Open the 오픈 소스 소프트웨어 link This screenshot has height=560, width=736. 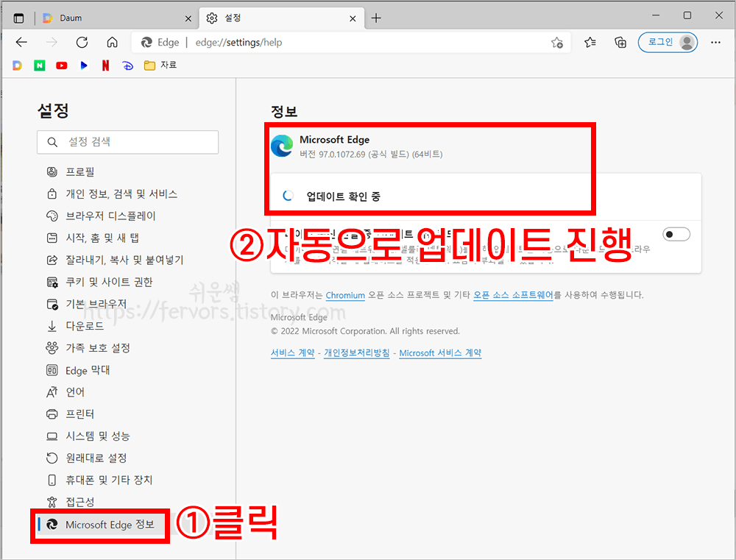click(513, 295)
